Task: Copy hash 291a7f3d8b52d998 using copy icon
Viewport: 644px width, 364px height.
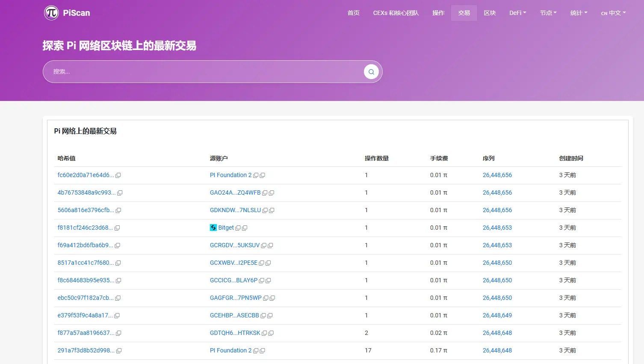Action: pyautogui.click(x=119, y=351)
